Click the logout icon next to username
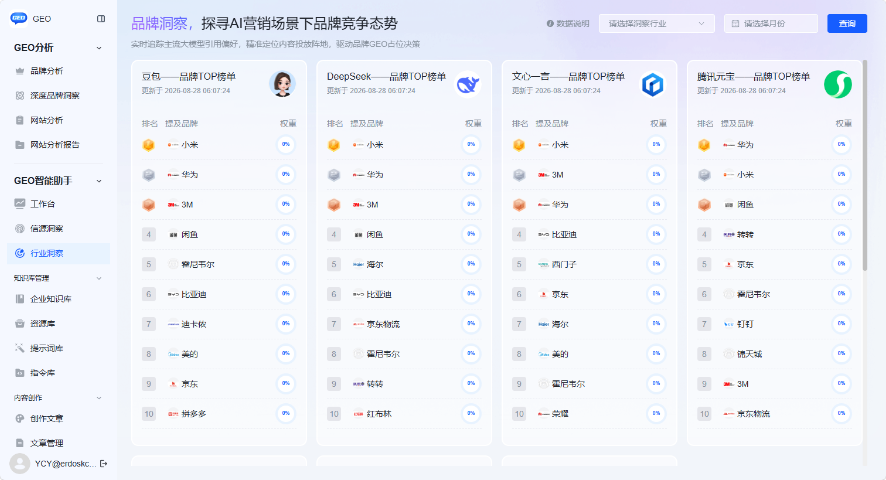The image size is (886, 480). [103, 464]
